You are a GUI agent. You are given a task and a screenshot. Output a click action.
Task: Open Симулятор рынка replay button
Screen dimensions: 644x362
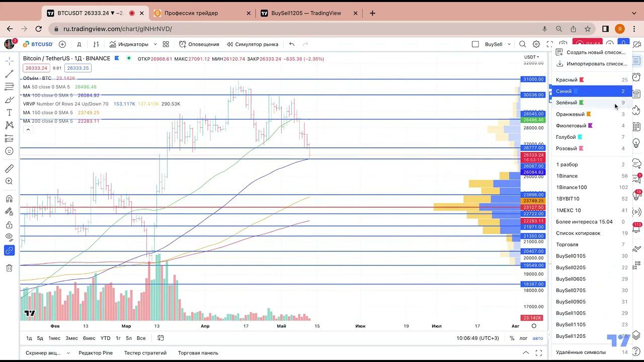(253, 44)
